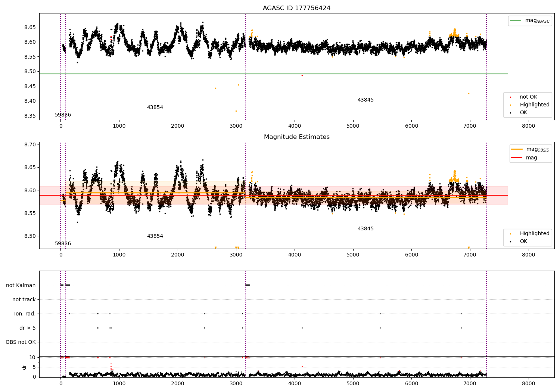Click obsid label 43854 in the top plot
Viewport: 560px width, 392px height.
(x=155, y=108)
